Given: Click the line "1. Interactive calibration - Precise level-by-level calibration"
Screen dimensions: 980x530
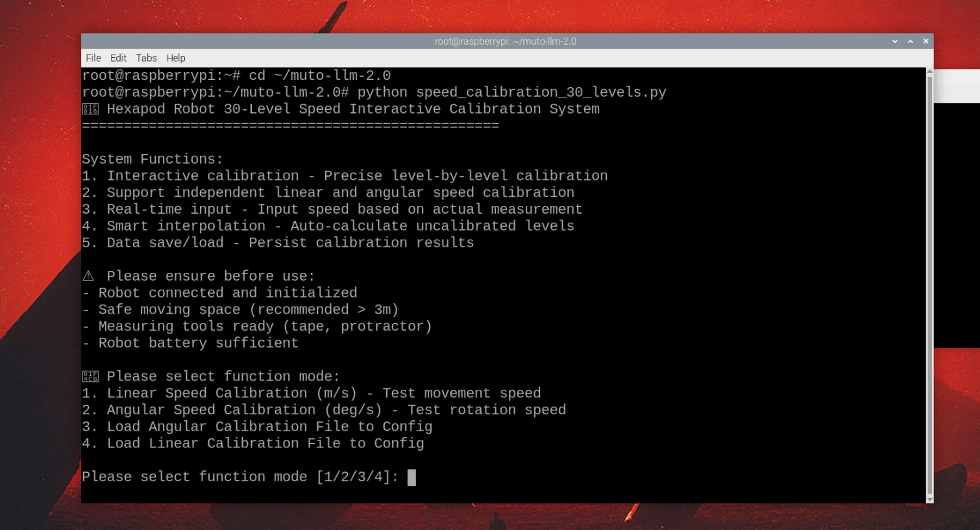Looking at the screenshot, I should (345, 176).
